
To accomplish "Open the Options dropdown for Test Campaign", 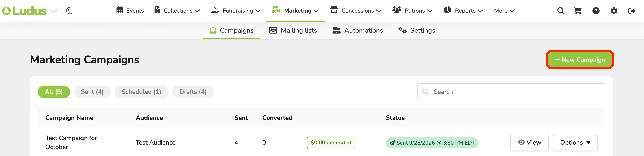I will click(x=575, y=143).
